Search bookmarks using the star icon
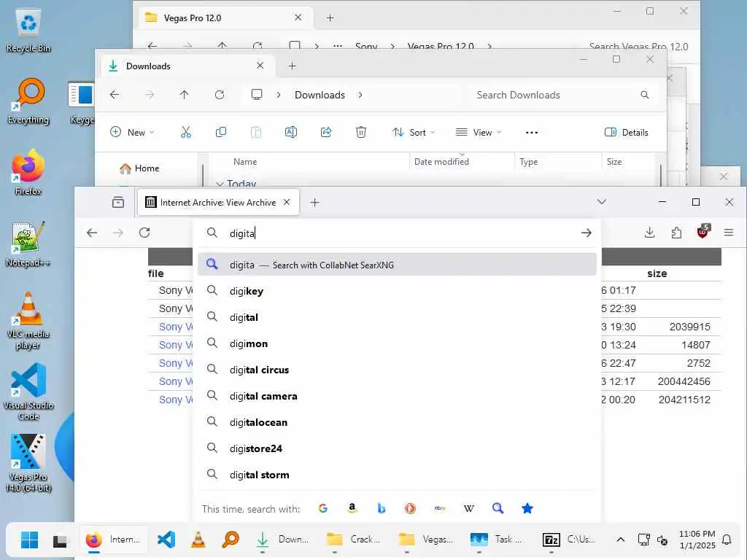 pos(527,508)
